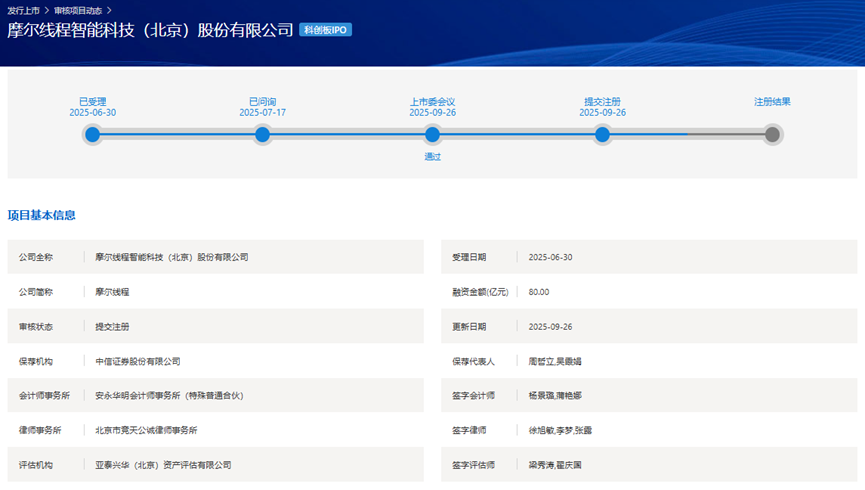Click the 通过 result text below timeline
This screenshot has width=865, height=490.
click(x=432, y=157)
